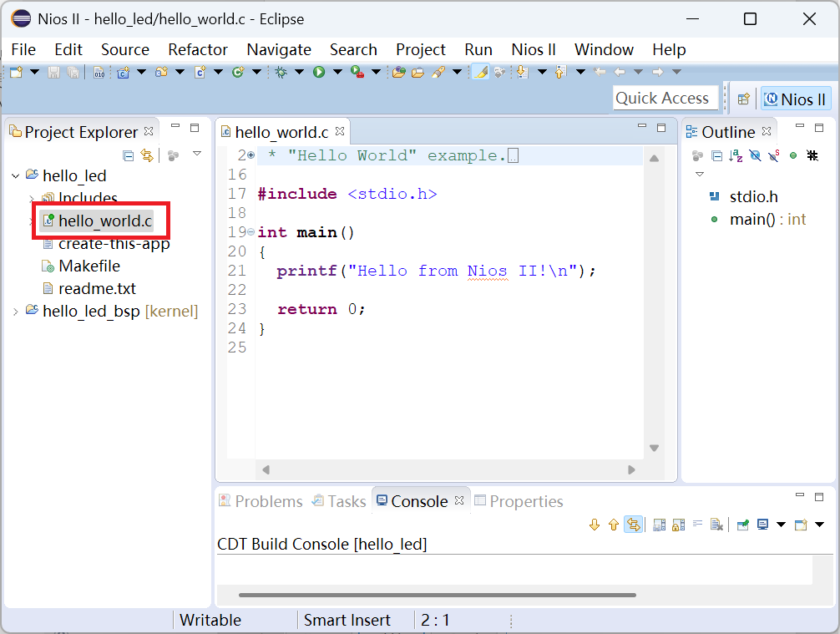Toggle Pin Console icon
Screen dimensions: 840x634
[742, 525]
